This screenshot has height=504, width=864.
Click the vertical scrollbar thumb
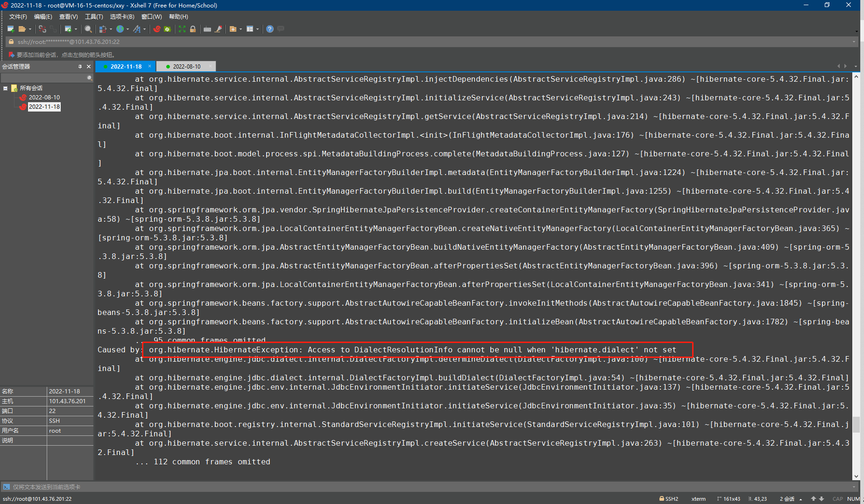(x=856, y=425)
